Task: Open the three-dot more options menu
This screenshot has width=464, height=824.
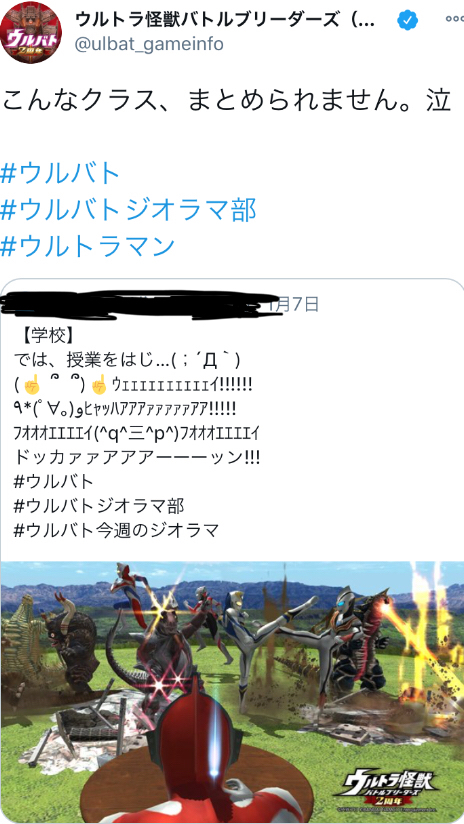Action: point(453,19)
